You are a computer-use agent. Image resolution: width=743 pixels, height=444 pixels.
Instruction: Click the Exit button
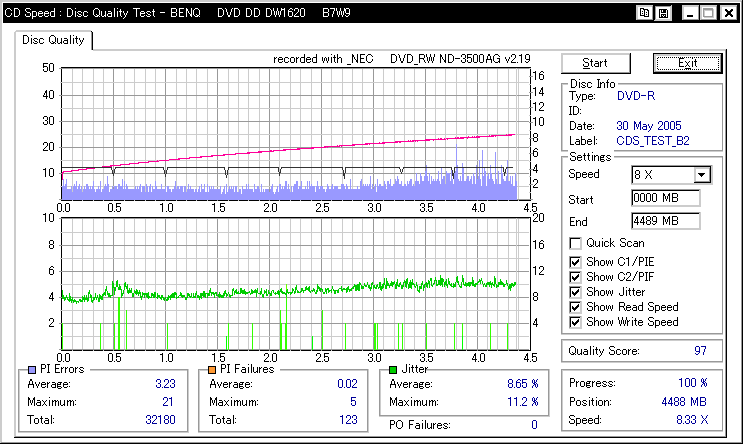click(688, 63)
